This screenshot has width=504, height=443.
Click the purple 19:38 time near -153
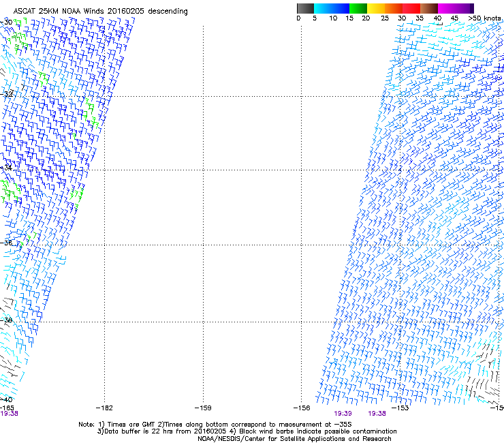click(x=377, y=414)
